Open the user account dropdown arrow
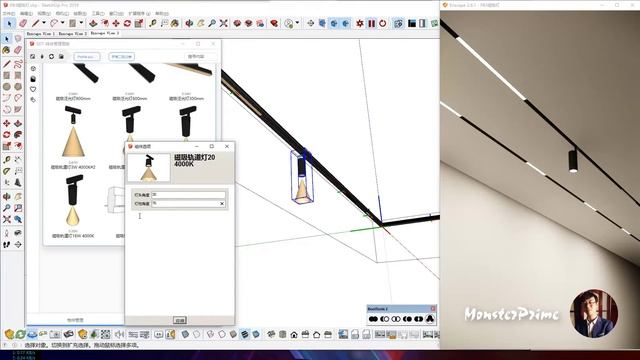The width and height of the screenshot is (640, 360). click(297, 23)
